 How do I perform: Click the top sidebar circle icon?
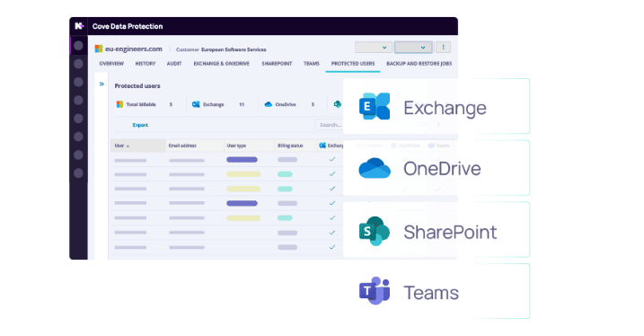coord(78,46)
